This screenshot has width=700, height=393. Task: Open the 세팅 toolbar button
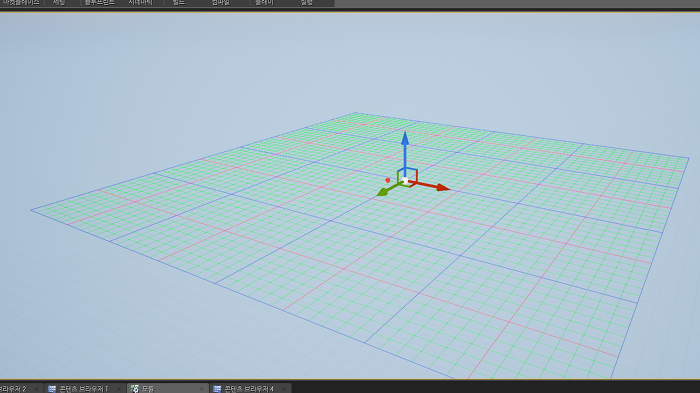[x=59, y=3]
